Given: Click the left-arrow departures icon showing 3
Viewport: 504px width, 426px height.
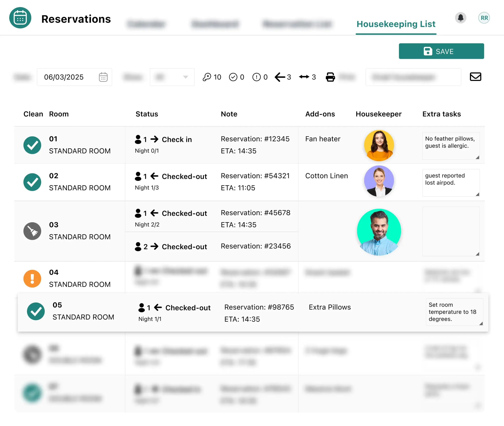Looking at the screenshot, I should [x=280, y=77].
